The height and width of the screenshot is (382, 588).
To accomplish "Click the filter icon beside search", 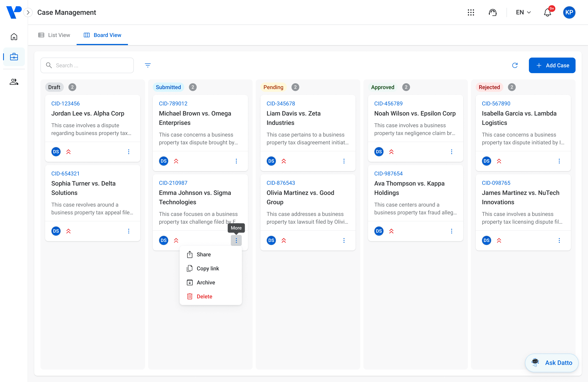I will [x=148, y=65].
